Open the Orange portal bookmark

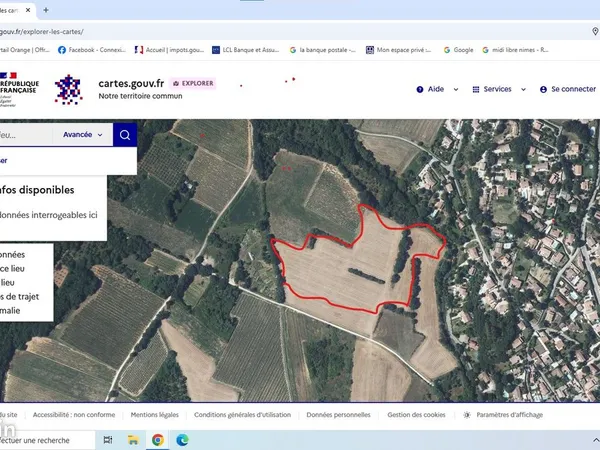pos(24,50)
